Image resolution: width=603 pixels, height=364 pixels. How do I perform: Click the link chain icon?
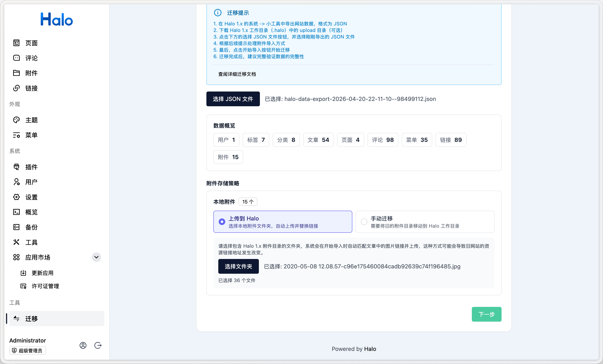coord(16,88)
